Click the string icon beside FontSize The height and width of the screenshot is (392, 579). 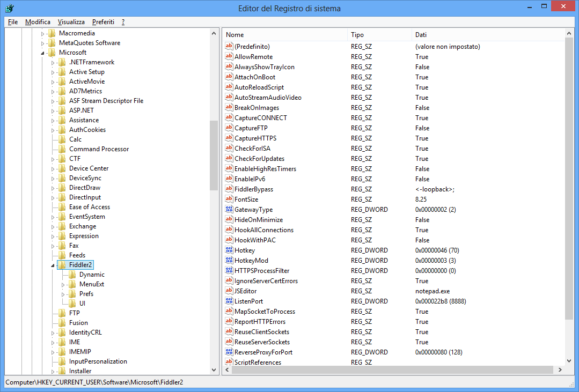pyautogui.click(x=229, y=199)
